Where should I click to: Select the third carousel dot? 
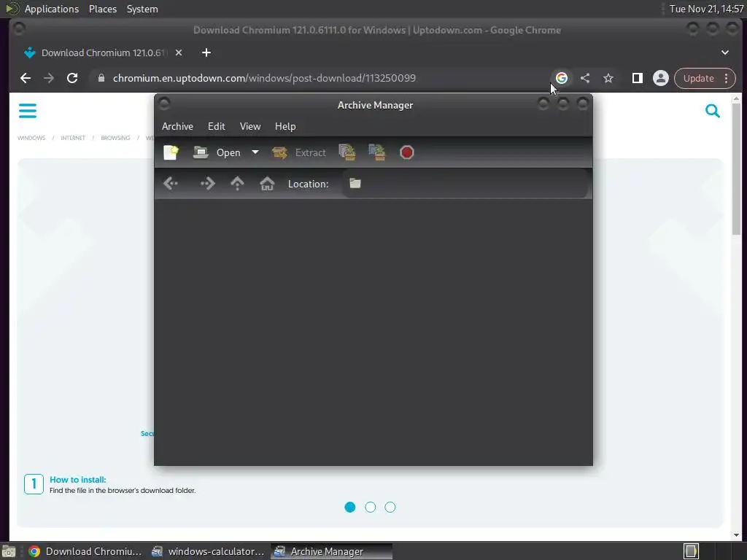(x=390, y=507)
